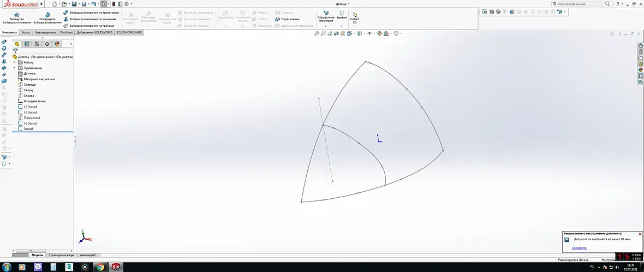Choose Бобышка/основание по траектории
The width and height of the screenshot is (644, 272).
[x=91, y=13]
